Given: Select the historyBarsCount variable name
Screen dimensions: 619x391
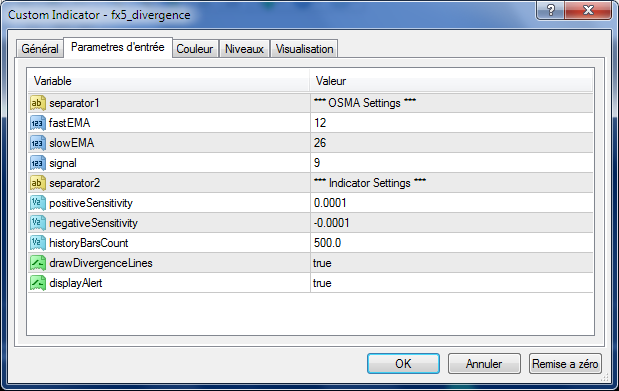Looking at the screenshot, I should tap(88, 243).
